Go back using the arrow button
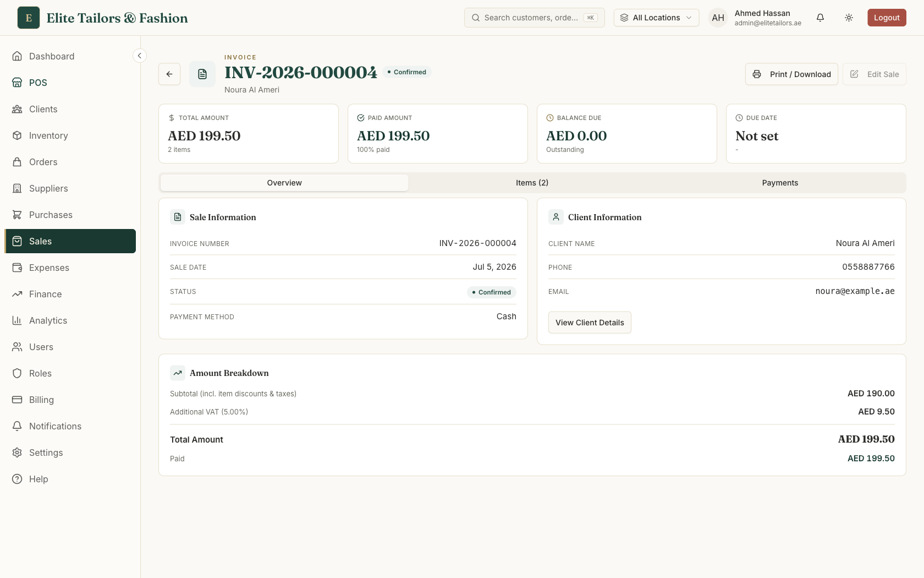 pos(169,74)
